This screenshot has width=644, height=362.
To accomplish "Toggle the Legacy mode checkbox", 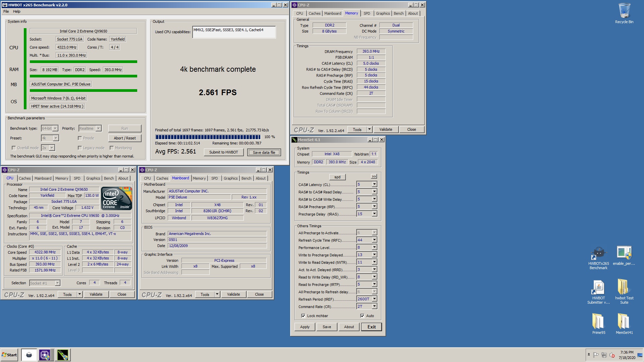I will click(x=80, y=148).
